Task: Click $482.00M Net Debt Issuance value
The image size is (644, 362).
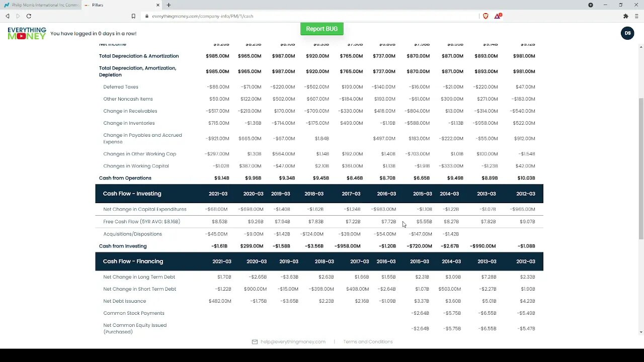Action: click(x=220, y=301)
